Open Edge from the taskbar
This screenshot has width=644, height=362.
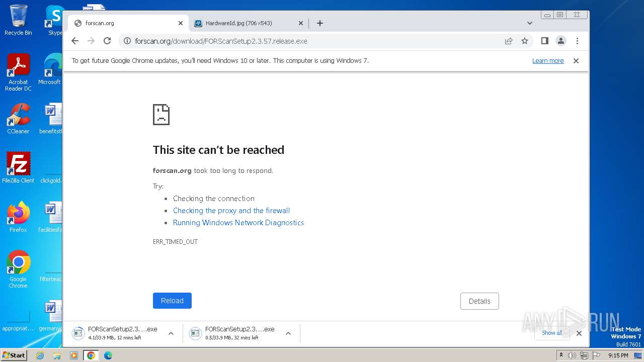[x=108, y=355]
